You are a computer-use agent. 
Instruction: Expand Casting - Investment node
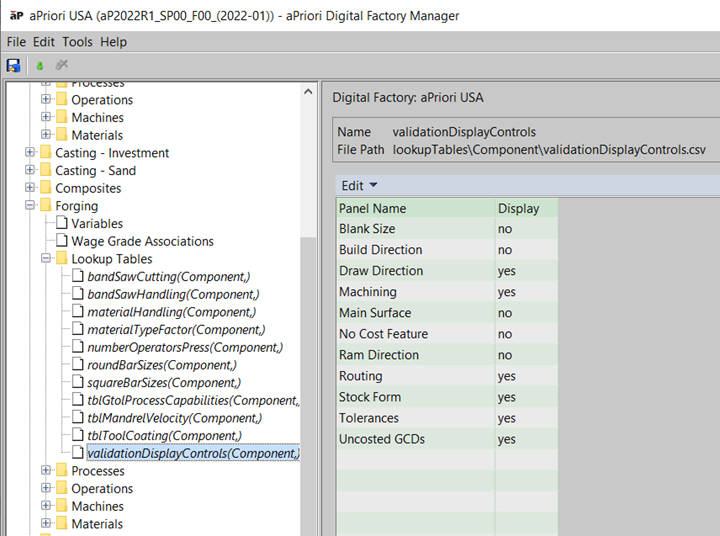point(29,152)
